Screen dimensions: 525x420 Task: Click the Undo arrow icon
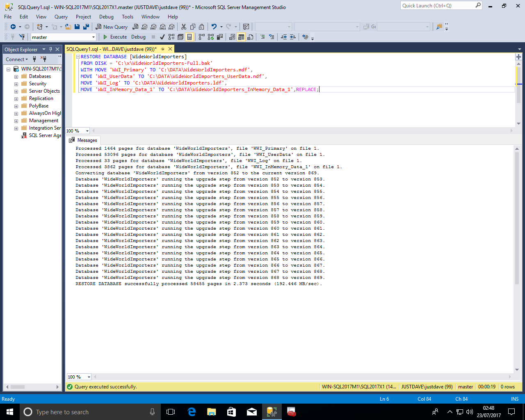pos(214,27)
